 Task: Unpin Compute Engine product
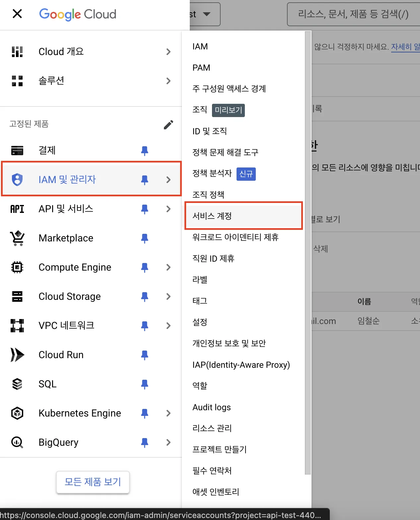(x=145, y=267)
